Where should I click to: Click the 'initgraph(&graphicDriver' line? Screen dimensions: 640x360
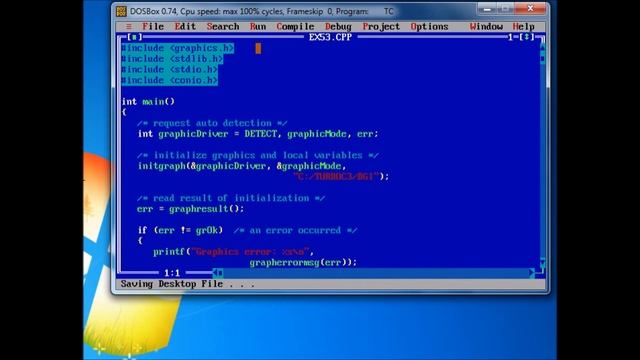[x=242, y=166]
